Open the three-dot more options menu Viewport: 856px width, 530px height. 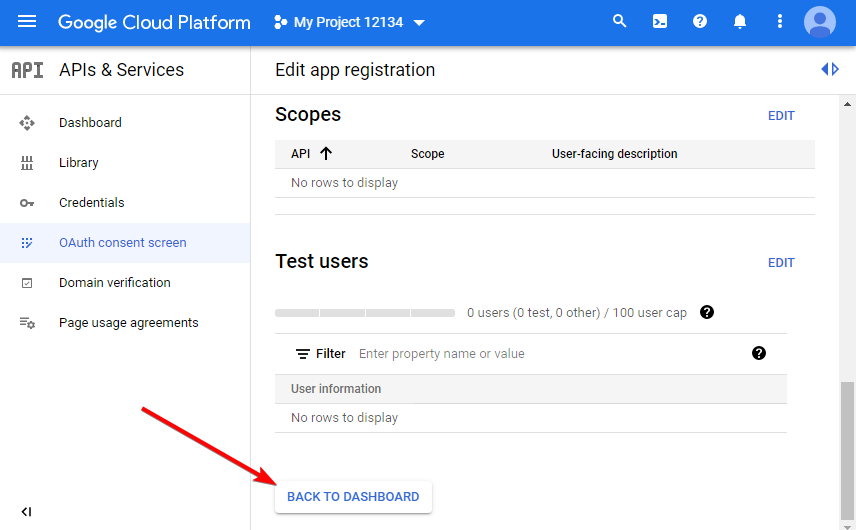(x=780, y=22)
